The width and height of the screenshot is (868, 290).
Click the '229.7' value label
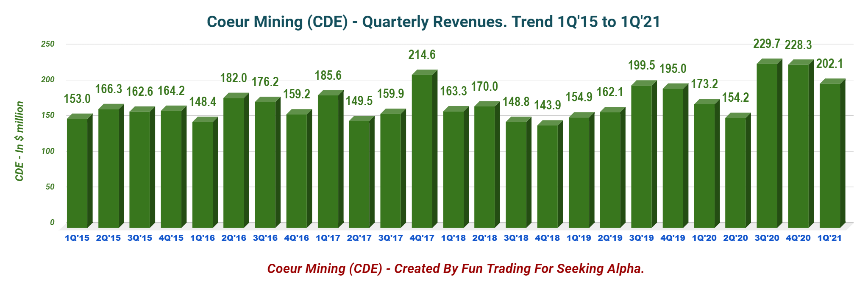[x=767, y=44]
